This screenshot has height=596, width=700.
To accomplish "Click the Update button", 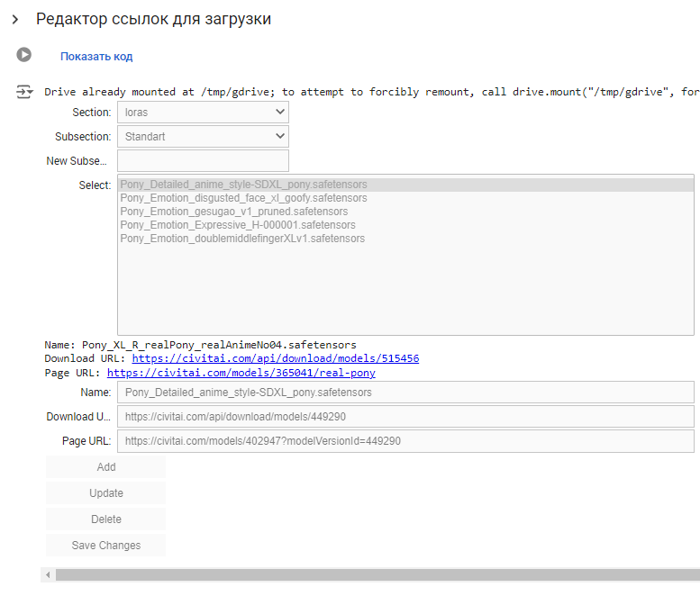I will click(105, 493).
